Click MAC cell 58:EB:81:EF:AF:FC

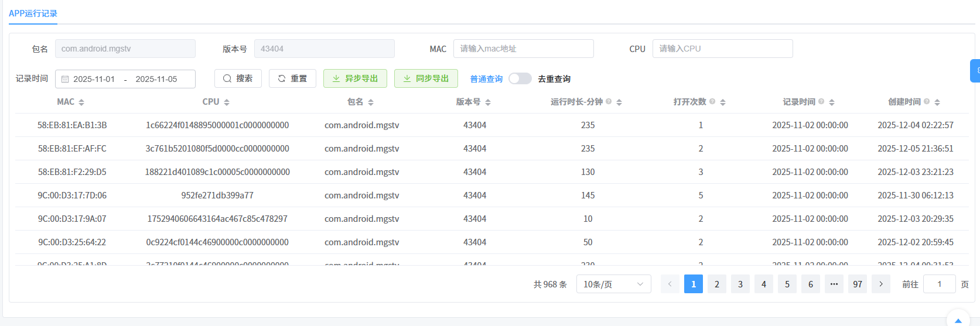click(x=72, y=149)
